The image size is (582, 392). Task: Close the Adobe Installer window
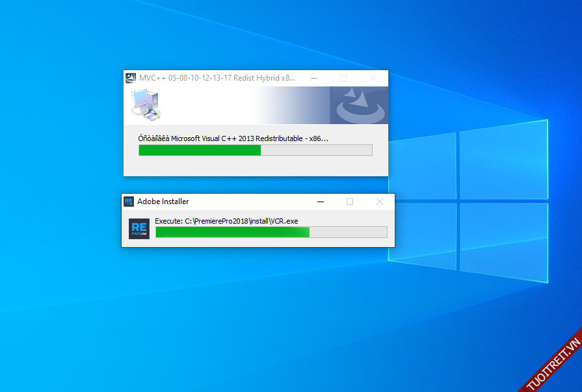point(380,202)
